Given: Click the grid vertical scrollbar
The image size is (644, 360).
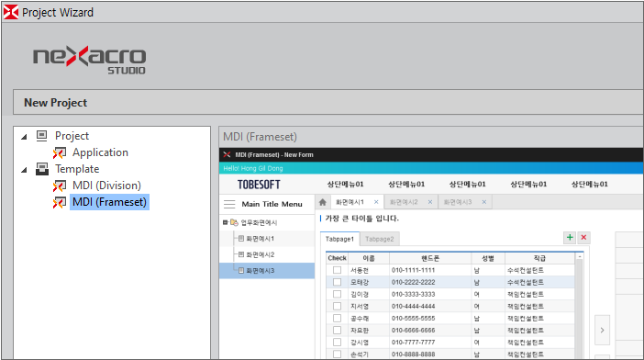Looking at the screenshot, I should [x=580, y=306].
